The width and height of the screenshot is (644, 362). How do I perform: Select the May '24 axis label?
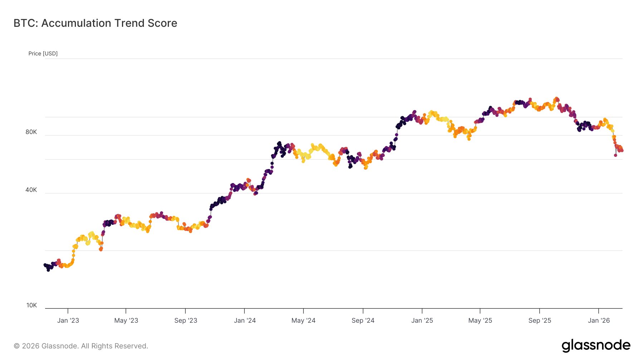[x=303, y=321]
